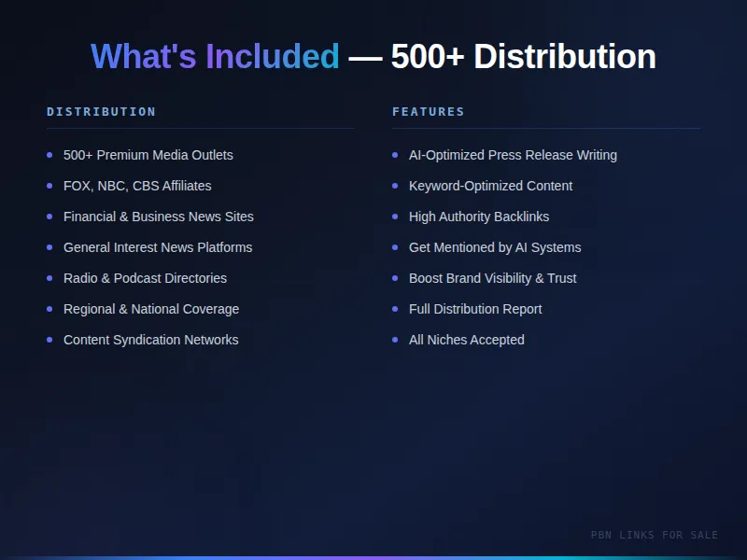Click the "What's Included" gradient heading
The height and width of the screenshot is (560, 747).
215,57
